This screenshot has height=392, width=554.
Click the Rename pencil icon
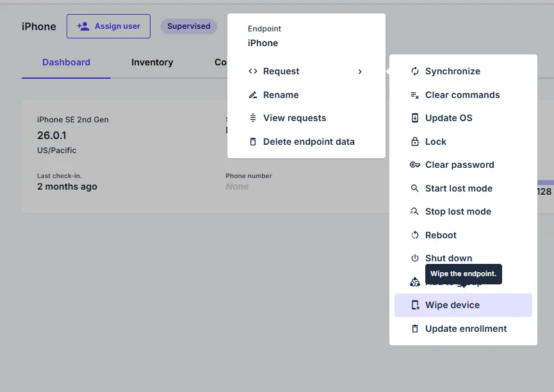click(253, 95)
